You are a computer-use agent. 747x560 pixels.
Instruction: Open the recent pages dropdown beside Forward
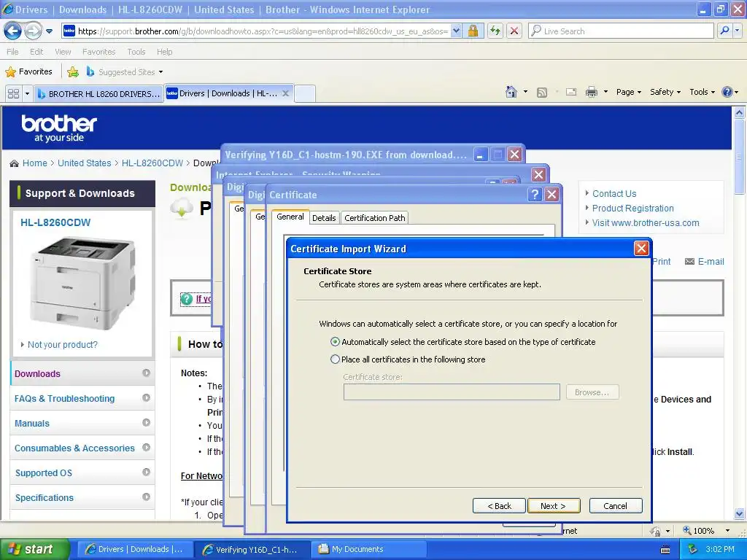(49, 31)
